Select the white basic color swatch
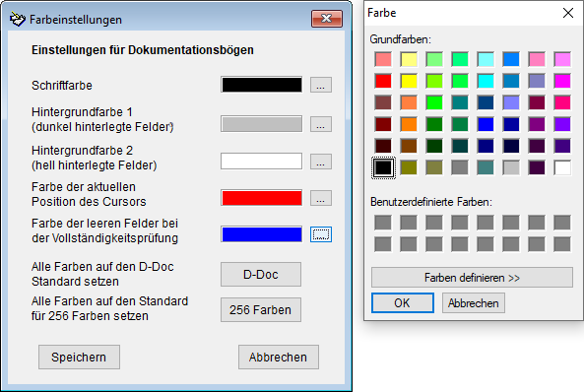 (x=562, y=167)
